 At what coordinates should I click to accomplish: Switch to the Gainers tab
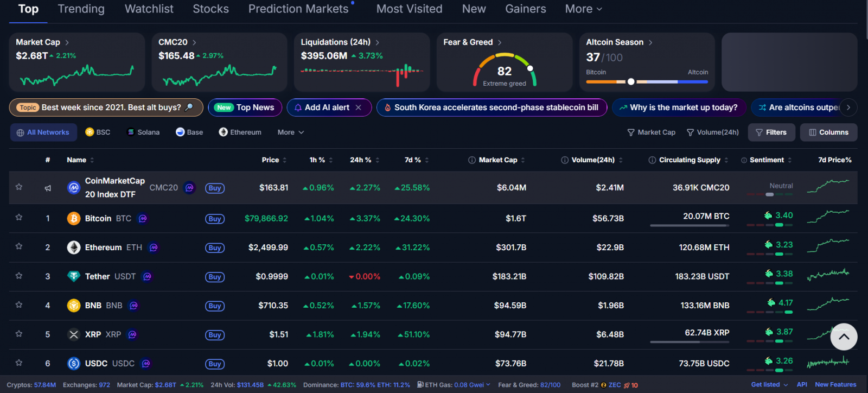point(526,9)
